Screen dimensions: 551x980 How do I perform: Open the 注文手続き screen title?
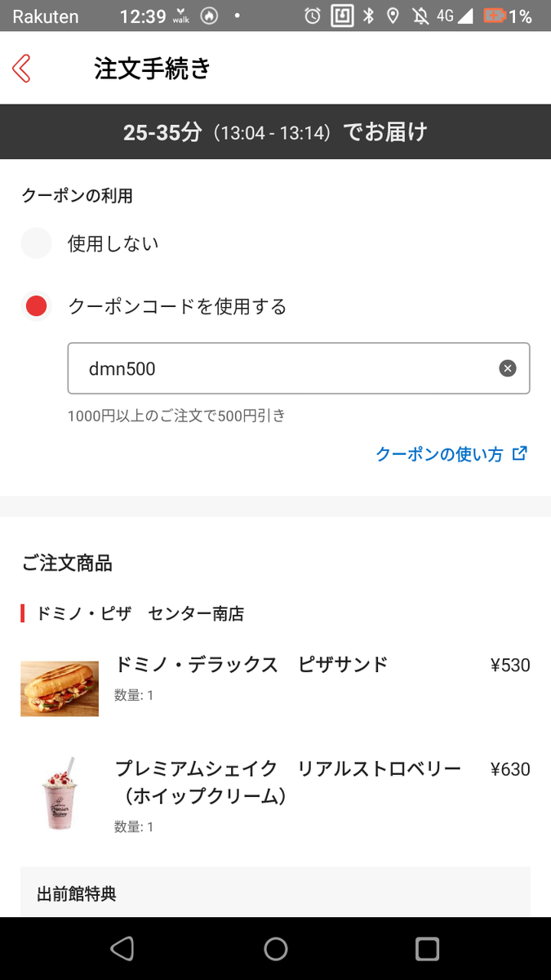(152, 69)
